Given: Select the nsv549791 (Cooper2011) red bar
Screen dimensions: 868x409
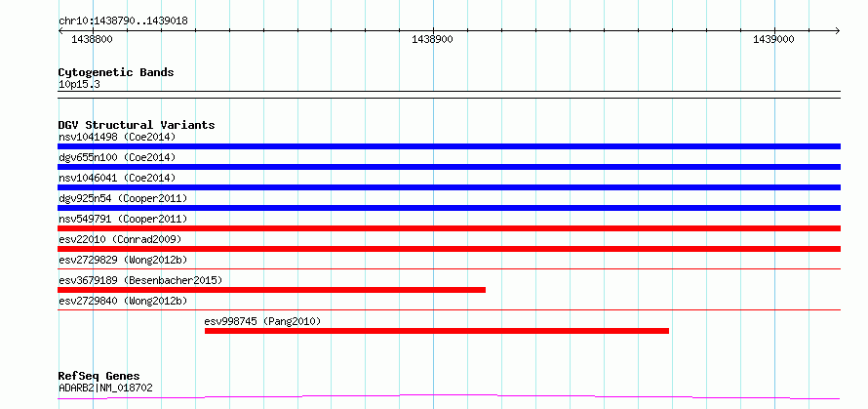Looking at the screenshot, I should click(449, 228).
